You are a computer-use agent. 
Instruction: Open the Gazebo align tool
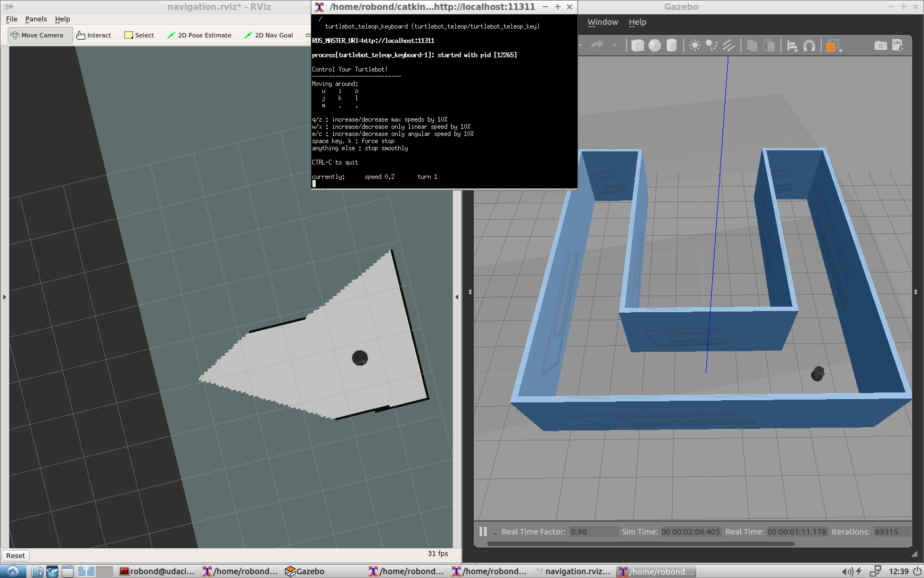point(792,46)
